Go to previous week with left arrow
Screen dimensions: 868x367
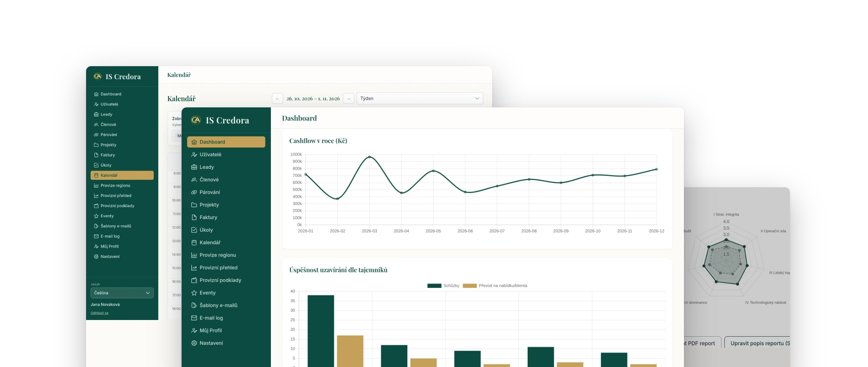(277, 98)
